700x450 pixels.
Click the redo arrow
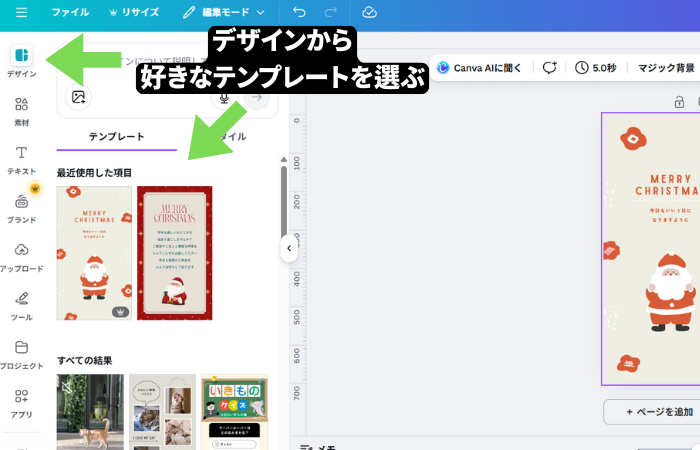330,12
